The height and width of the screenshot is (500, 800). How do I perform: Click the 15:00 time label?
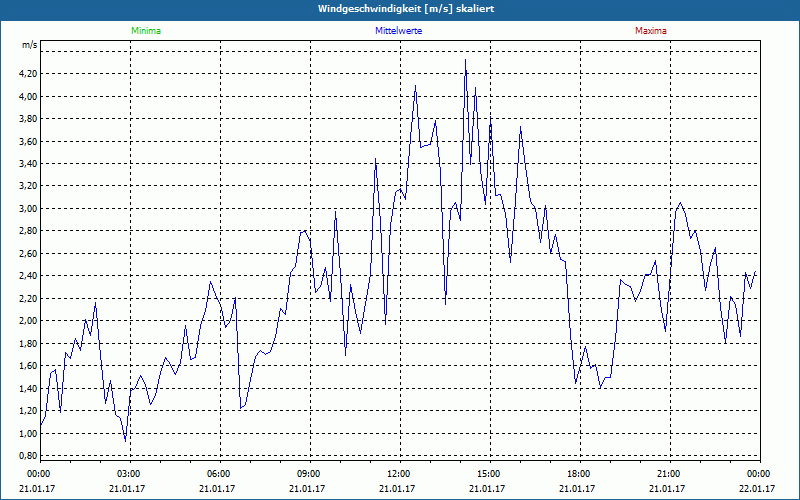click(x=490, y=474)
